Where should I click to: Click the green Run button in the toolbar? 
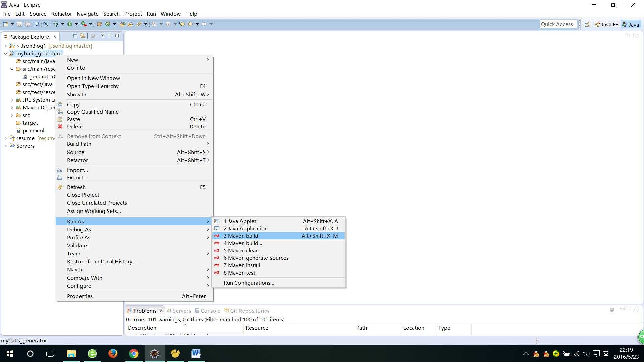click(x=70, y=24)
